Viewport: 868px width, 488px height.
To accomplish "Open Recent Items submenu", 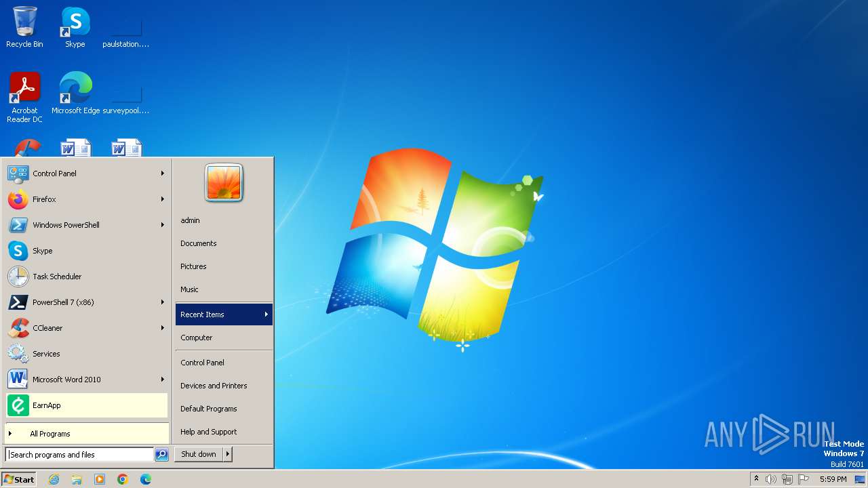I will (224, 314).
